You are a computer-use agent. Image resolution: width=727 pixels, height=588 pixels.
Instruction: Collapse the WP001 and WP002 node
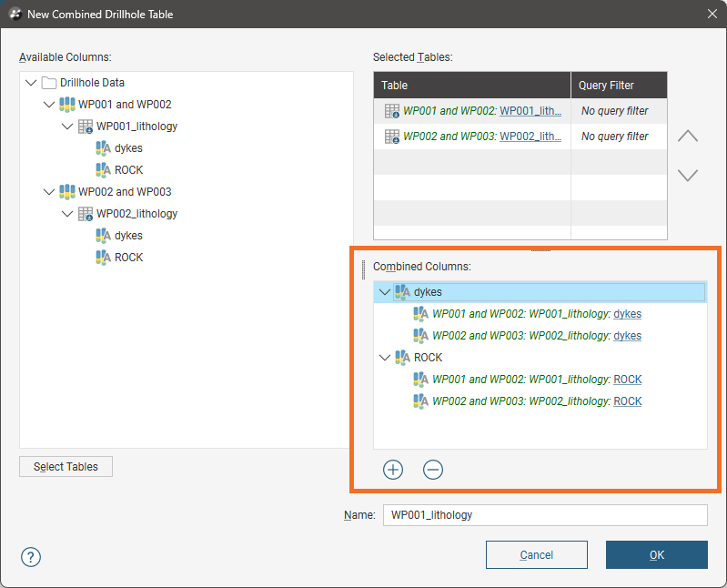click(x=49, y=105)
